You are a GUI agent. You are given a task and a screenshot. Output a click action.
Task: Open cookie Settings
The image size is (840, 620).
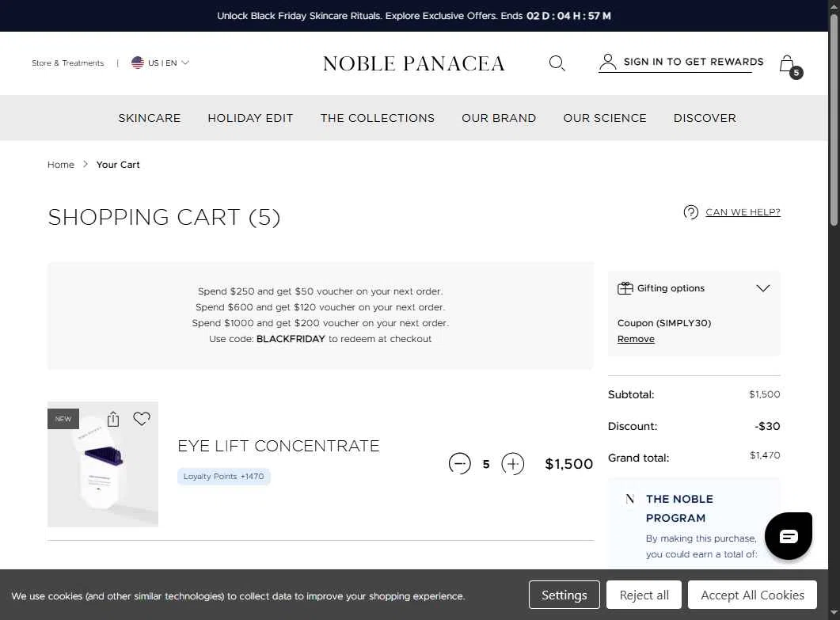coord(564,595)
